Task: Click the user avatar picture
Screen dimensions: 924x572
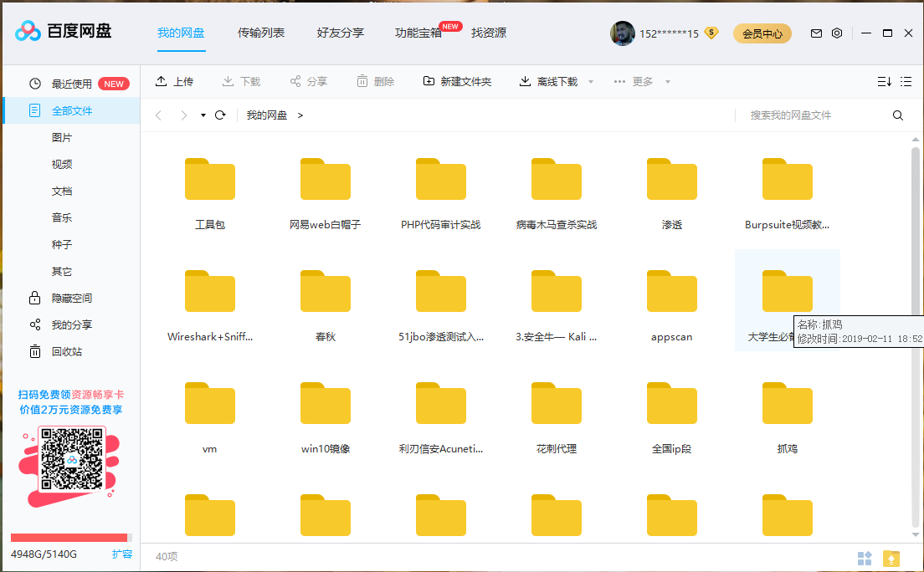Action: coord(623,33)
